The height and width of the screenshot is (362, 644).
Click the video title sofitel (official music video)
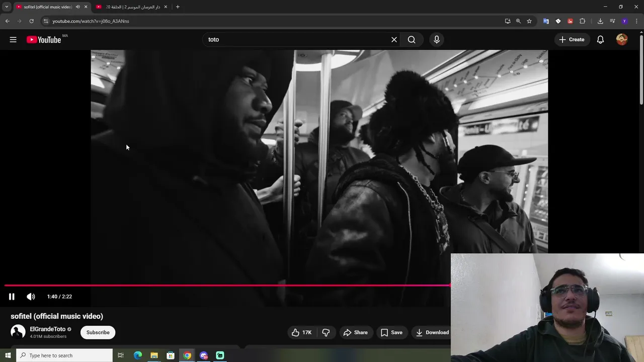click(x=57, y=316)
